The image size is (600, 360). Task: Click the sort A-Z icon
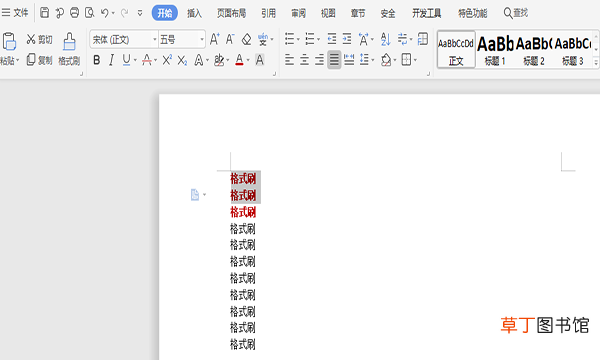click(x=385, y=39)
